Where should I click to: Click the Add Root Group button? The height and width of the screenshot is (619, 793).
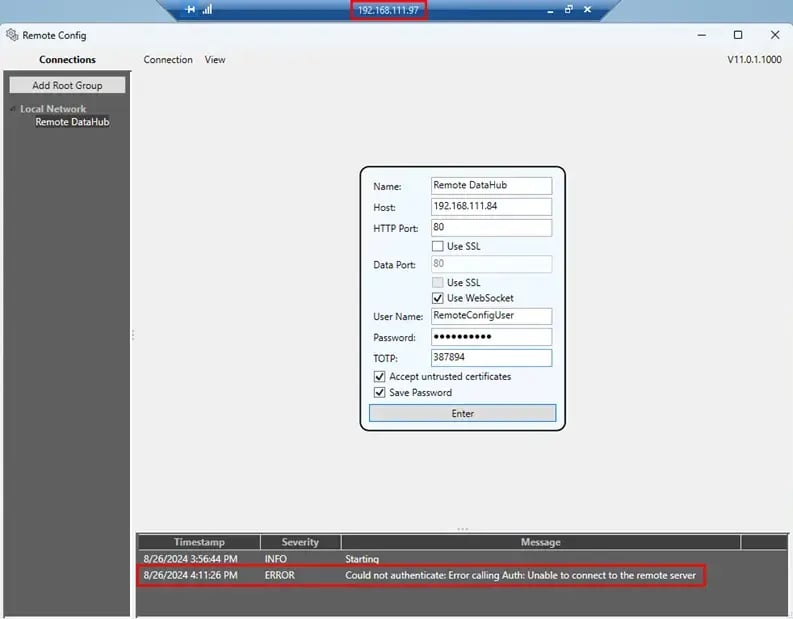[x=67, y=85]
